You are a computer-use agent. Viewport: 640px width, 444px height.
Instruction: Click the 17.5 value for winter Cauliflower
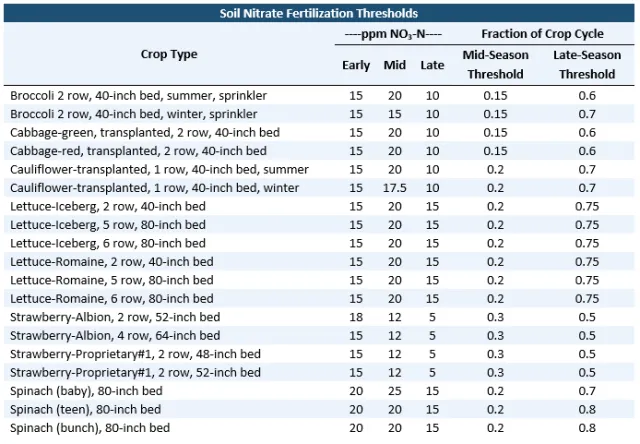tap(395, 188)
